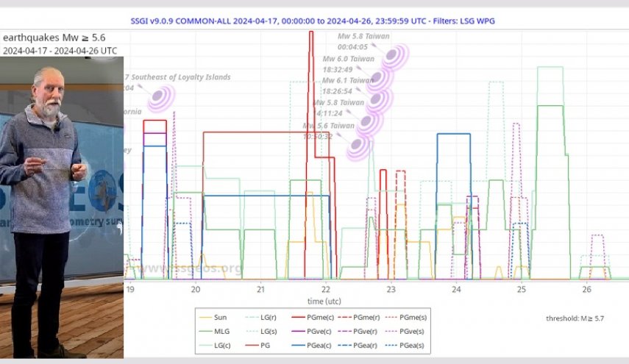The image size is (629, 364).
Task: Click the Mw 5.6 Taiwan 10:50:32 earthquake marker
Action: [x=360, y=147]
